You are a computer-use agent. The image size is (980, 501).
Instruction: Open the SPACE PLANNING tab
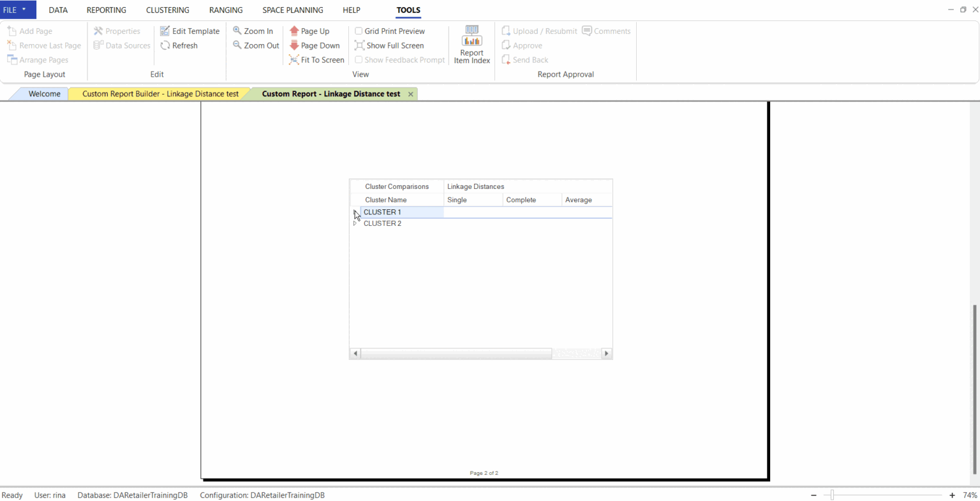[292, 10]
